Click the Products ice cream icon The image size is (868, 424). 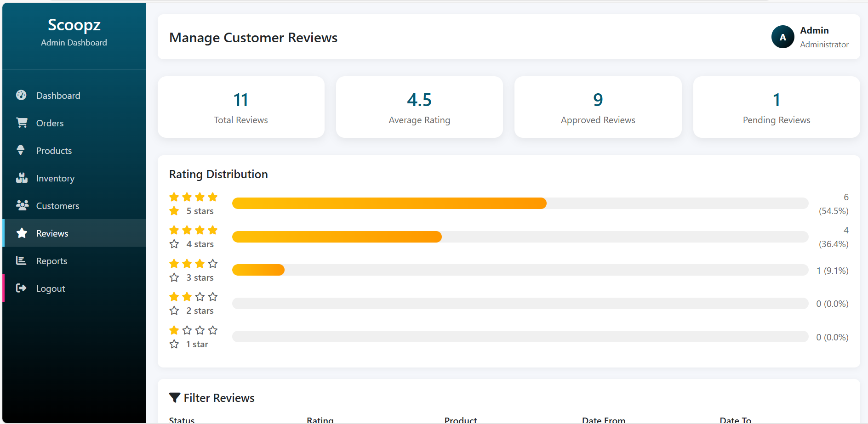coord(21,150)
